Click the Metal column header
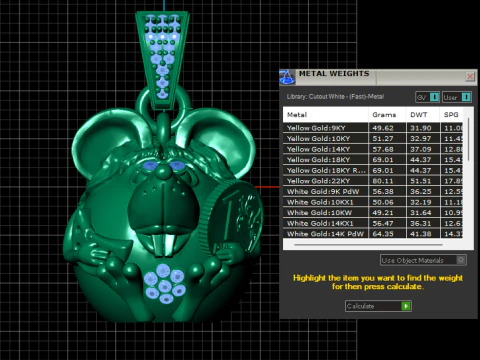Viewport: 480px width, 360px height. click(x=326, y=115)
